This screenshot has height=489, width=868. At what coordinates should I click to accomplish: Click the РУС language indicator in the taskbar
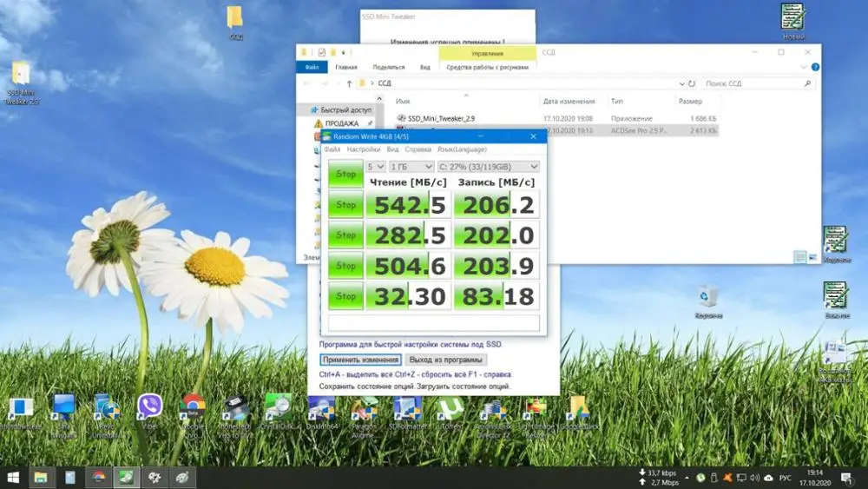[785, 478]
